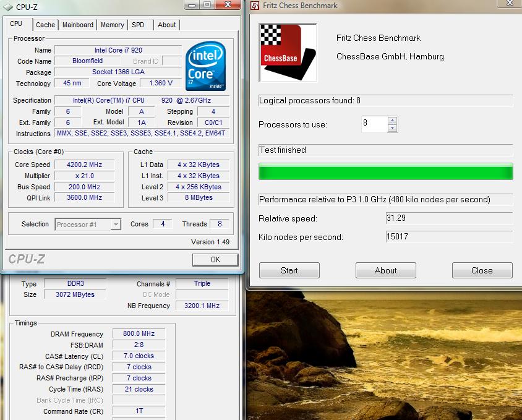The image size is (522, 420).
Task: Open the About tab in CPU-Z
Action: (166, 25)
